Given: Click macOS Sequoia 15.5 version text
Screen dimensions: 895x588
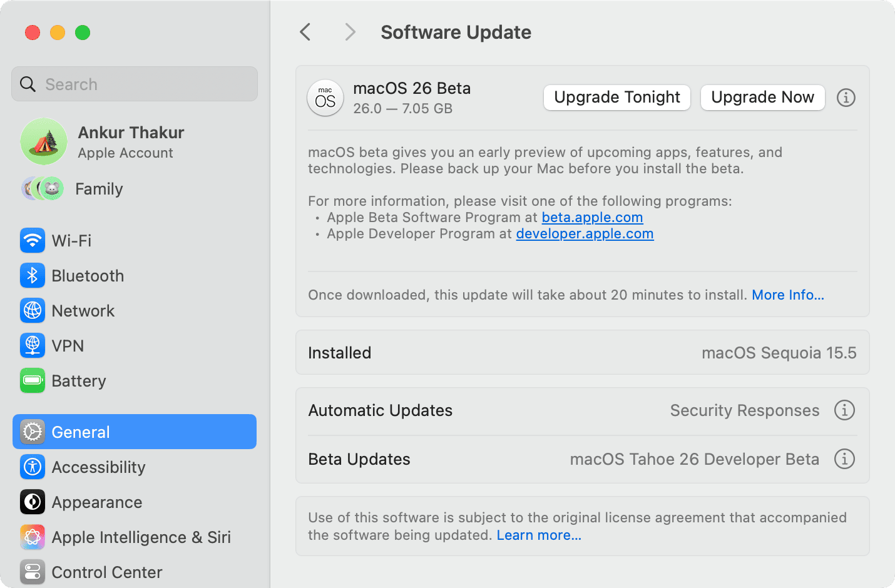Looking at the screenshot, I should pos(779,353).
